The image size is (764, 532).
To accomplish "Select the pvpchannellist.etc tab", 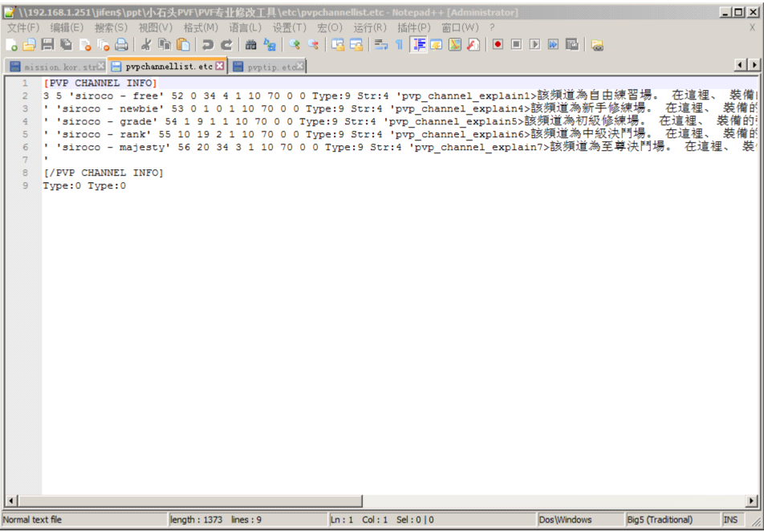I will click(167, 66).
